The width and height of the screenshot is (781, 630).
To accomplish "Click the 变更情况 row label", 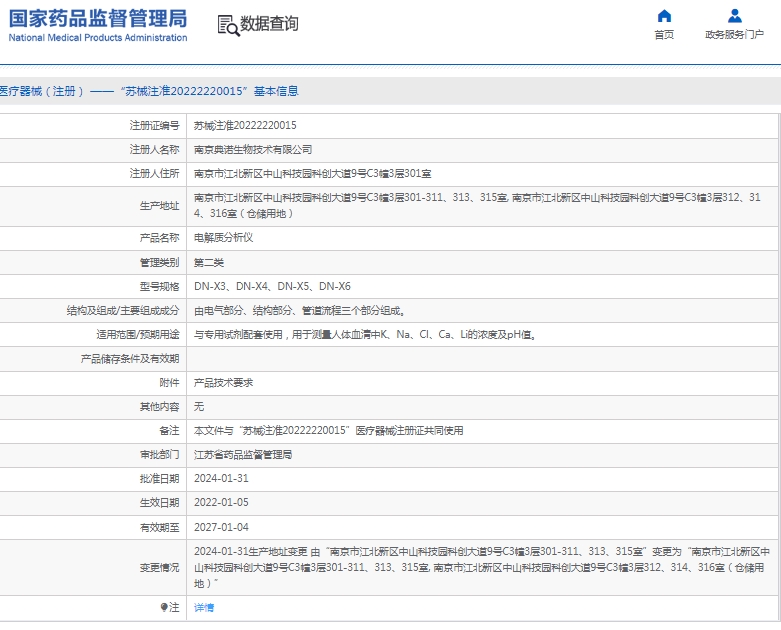I will (159, 567).
